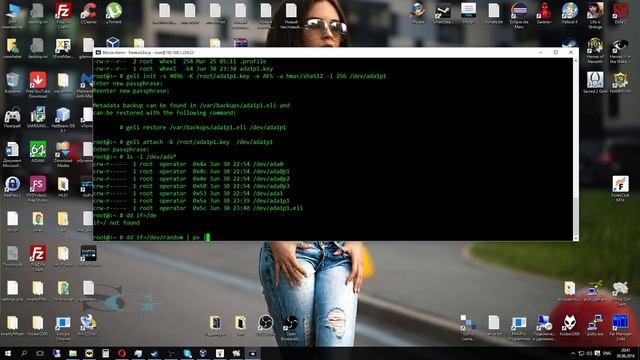640x360 pixels.
Task: Launch CCleaner from the desktop
Action: (x=88, y=13)
